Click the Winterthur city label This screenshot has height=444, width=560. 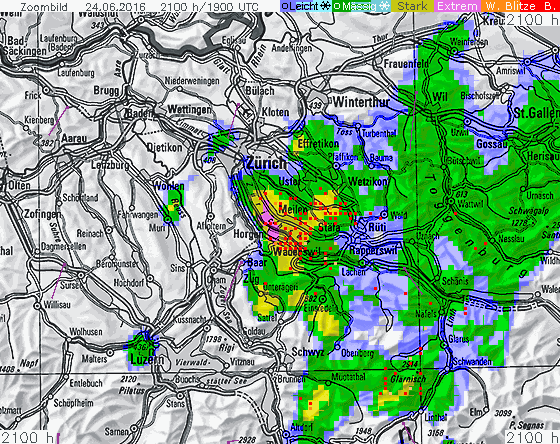point(361,102)
